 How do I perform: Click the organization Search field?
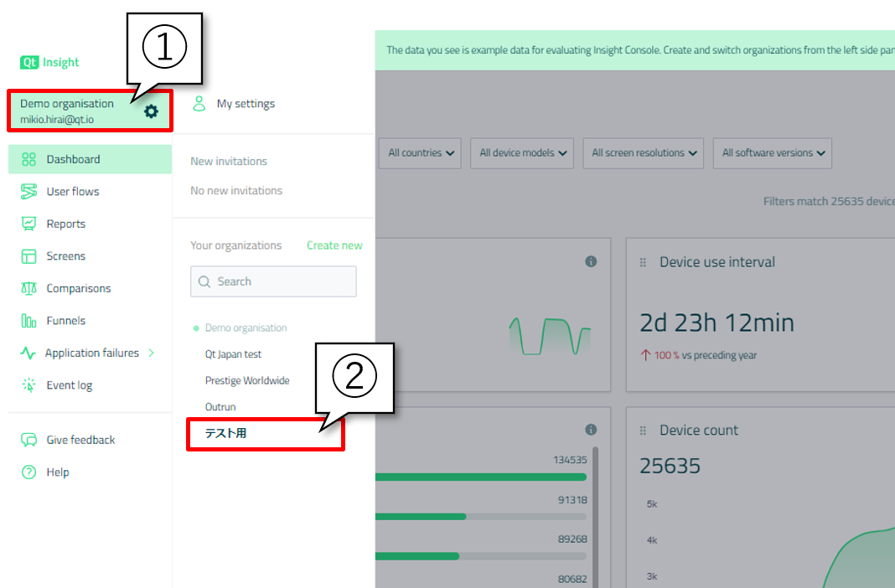(273, 281)
